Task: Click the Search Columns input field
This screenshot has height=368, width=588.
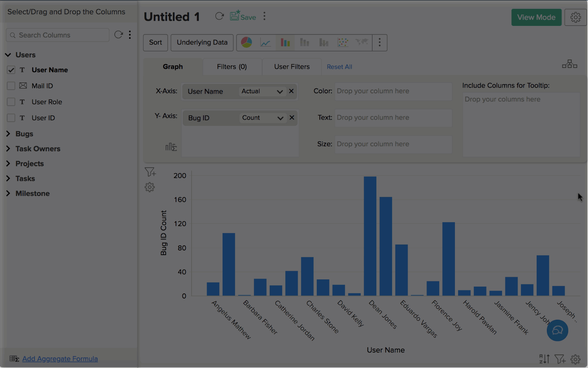Action: click(x=61, y=35)
